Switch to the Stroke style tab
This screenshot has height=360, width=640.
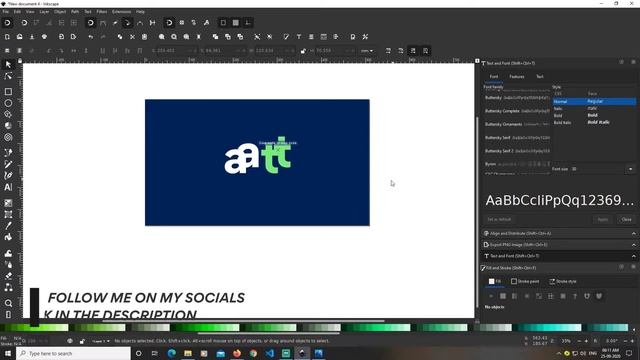562,281
